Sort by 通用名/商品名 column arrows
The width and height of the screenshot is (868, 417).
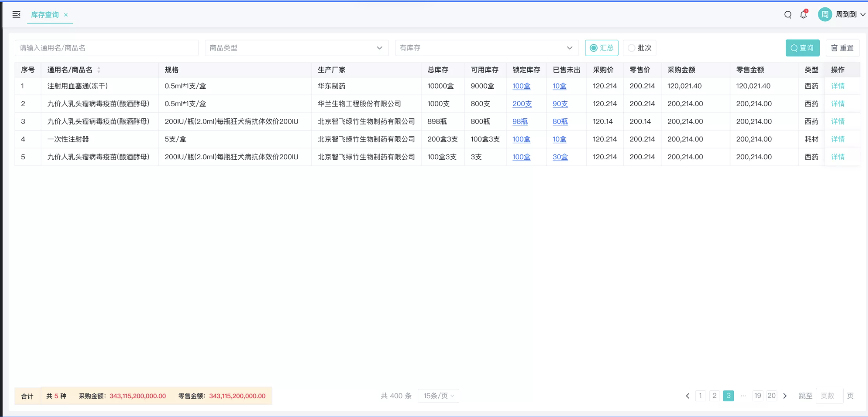point(99,70)
